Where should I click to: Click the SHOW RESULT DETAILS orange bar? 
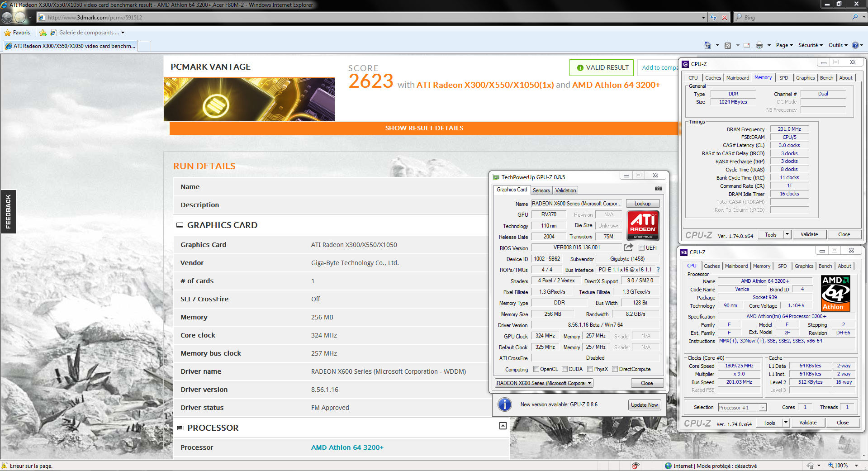424,128
